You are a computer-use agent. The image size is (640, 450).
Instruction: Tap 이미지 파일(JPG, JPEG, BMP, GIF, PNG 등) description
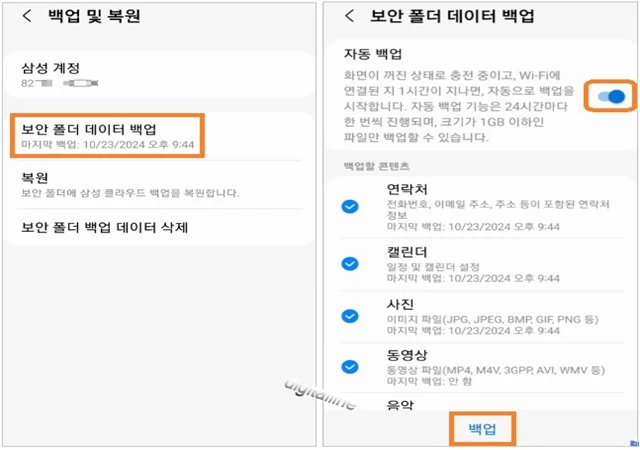pos(492,319)
